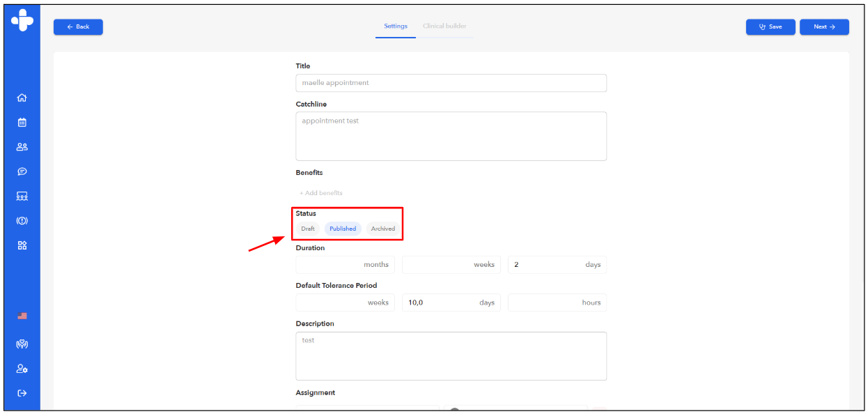Log out using the exit icon
This screenshot has width=868, height=414.
(x=22, y=393)
